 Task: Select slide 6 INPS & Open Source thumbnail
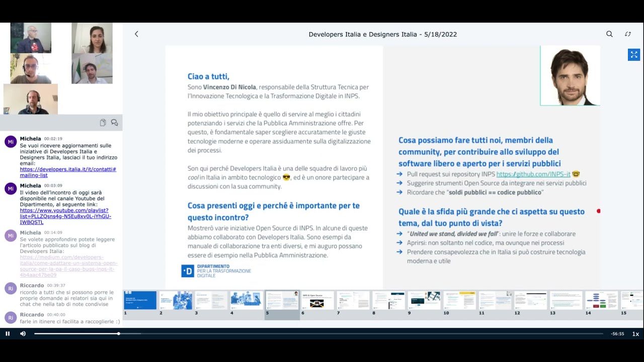(x=317, y=300)
